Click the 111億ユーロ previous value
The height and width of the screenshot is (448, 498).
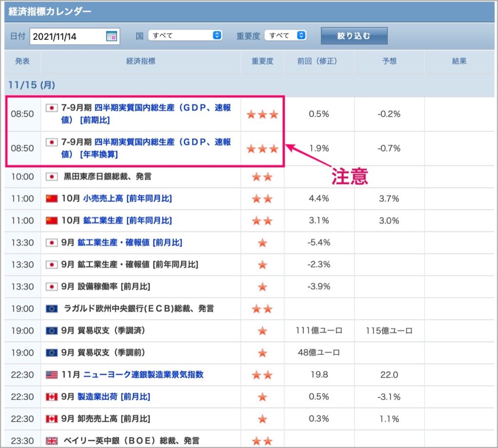319,330
